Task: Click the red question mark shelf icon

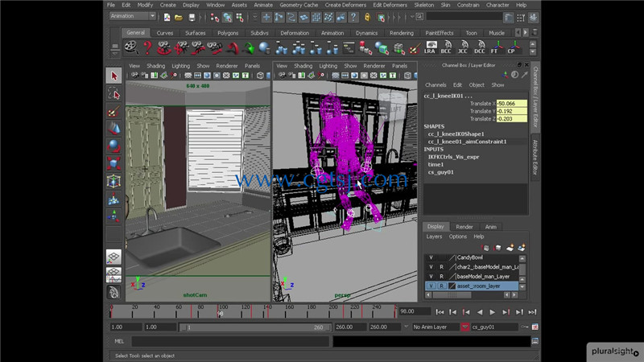Action: (147, 47)
